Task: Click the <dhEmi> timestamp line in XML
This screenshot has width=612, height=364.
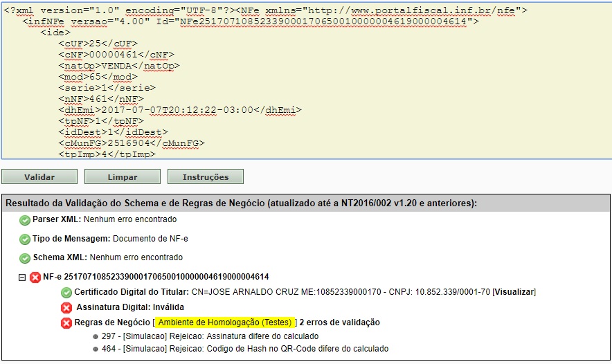Action: pyautogui.click(x=180, y=110)
